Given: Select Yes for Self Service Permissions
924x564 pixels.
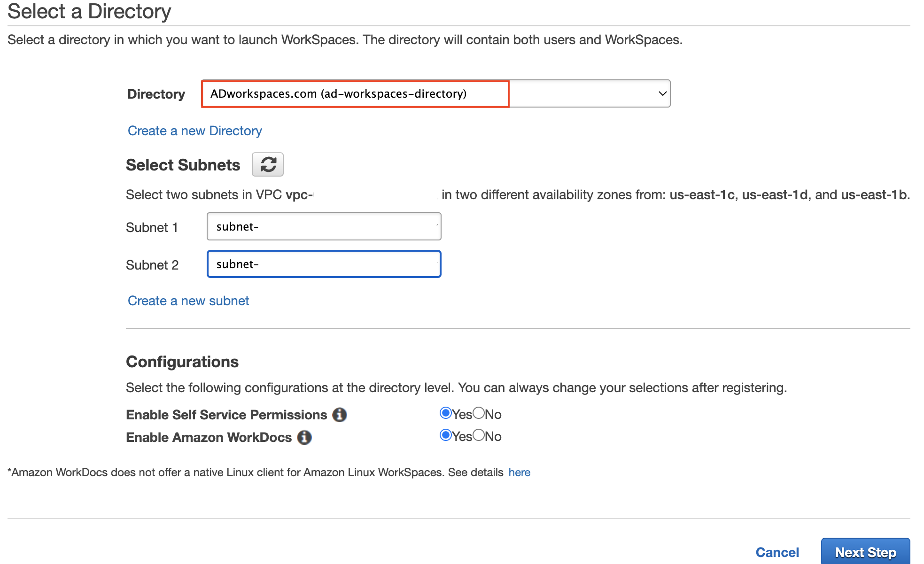Looking at the screenshot, I should (445, 413).
